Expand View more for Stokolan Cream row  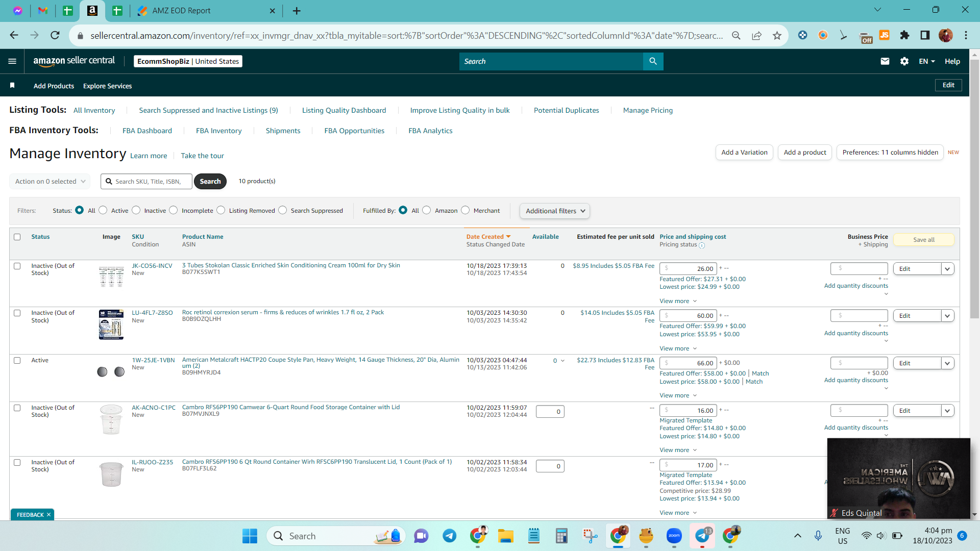pos(678,301)
